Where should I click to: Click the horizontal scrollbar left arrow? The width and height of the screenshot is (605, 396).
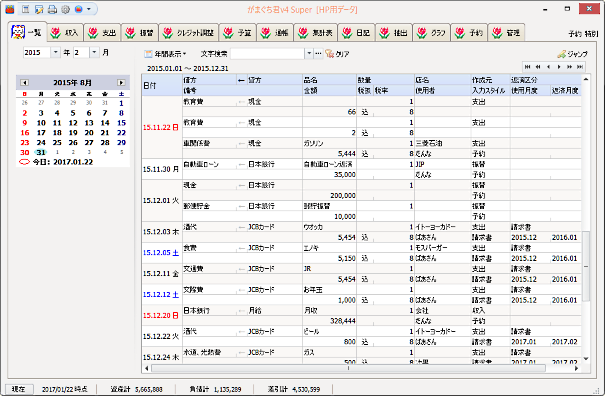[x=147, y=369]
